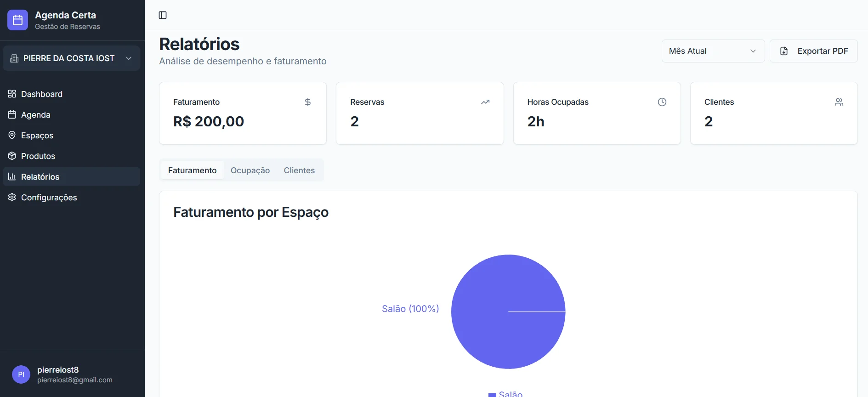This screenshot has width=868, height=397.
Task: Expand the PIERRE DA COSTA IOST selector
Action: (71, 58)
